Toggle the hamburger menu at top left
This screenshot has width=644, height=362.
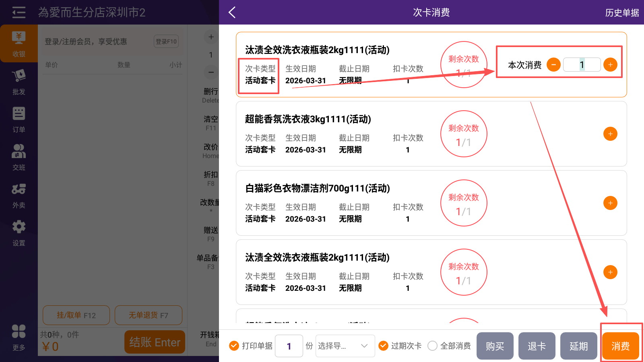tap(19, 12)
